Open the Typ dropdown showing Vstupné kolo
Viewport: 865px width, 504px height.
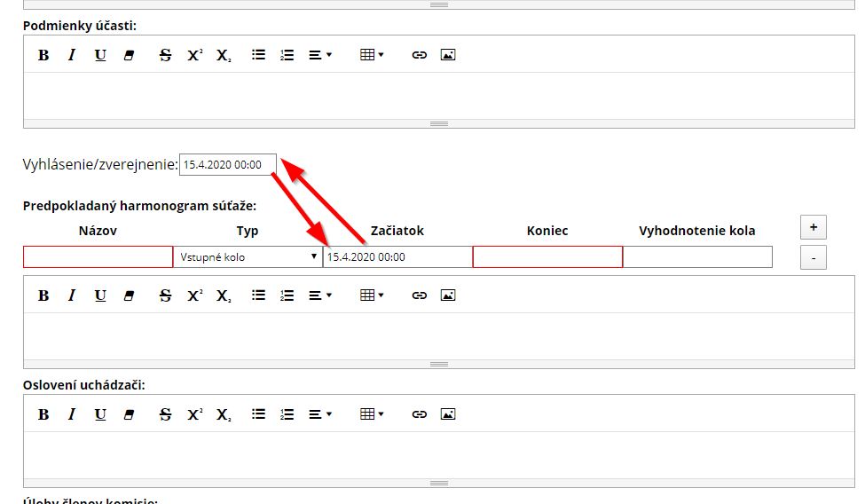248,257
